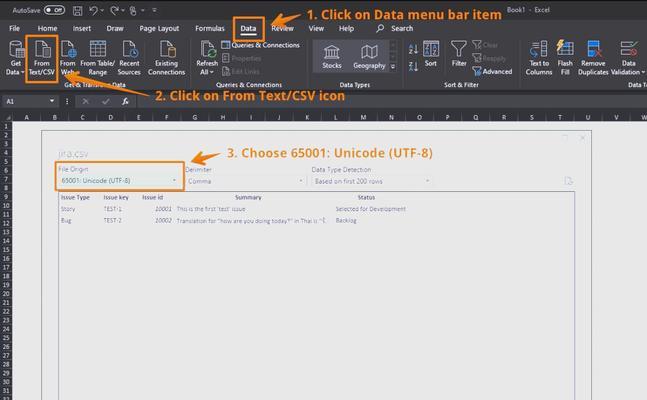The image size is (647, 400).
Task: Expand the Data Types gallery
Action: 393,66
